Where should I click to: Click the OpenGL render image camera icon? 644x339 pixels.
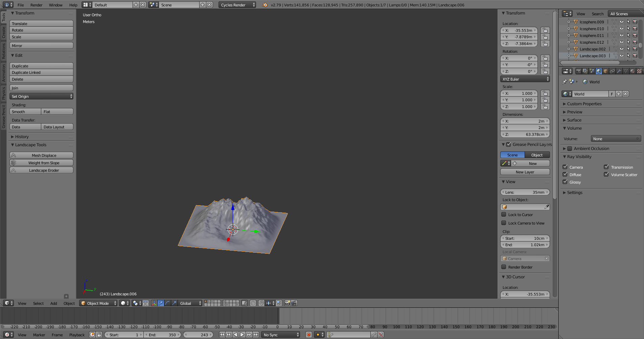point(287,303)
